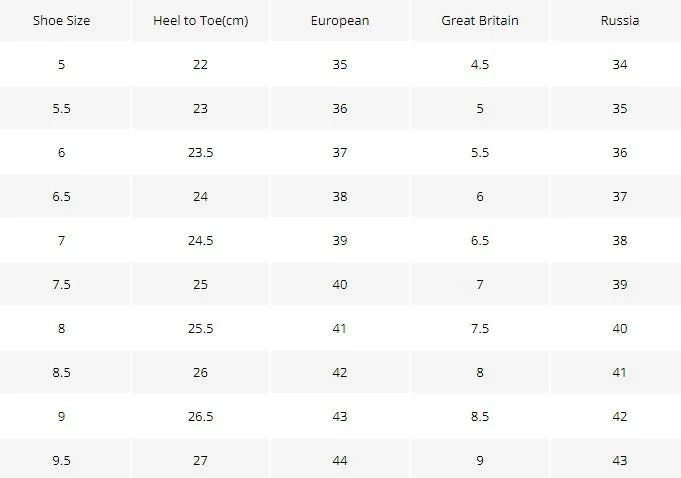
Task: Click European size 42 cell
Action: pyautogui.click(x=340, y=373)
